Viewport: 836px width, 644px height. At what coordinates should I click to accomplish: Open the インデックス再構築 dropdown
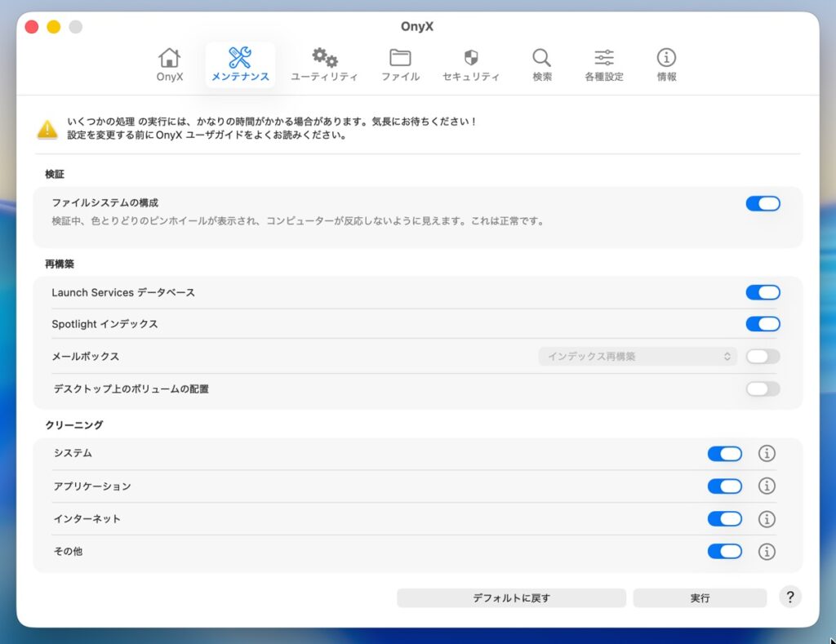[x=638, y=357]
